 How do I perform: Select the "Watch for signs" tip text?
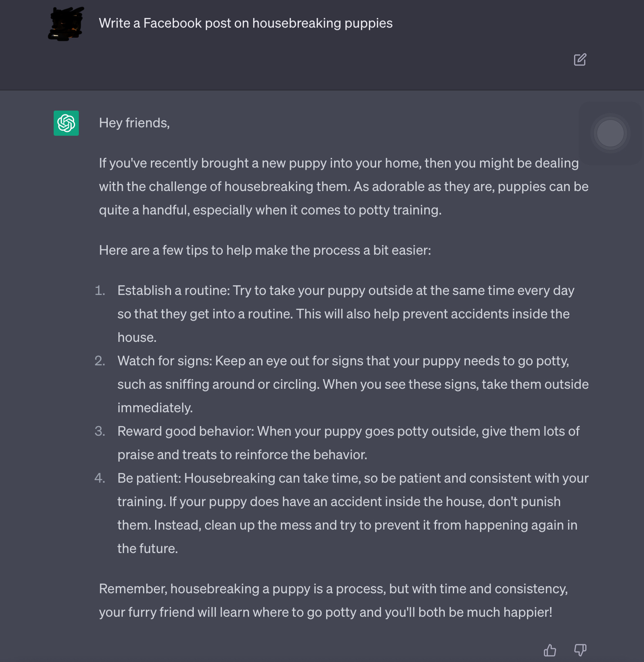point(353,384)
